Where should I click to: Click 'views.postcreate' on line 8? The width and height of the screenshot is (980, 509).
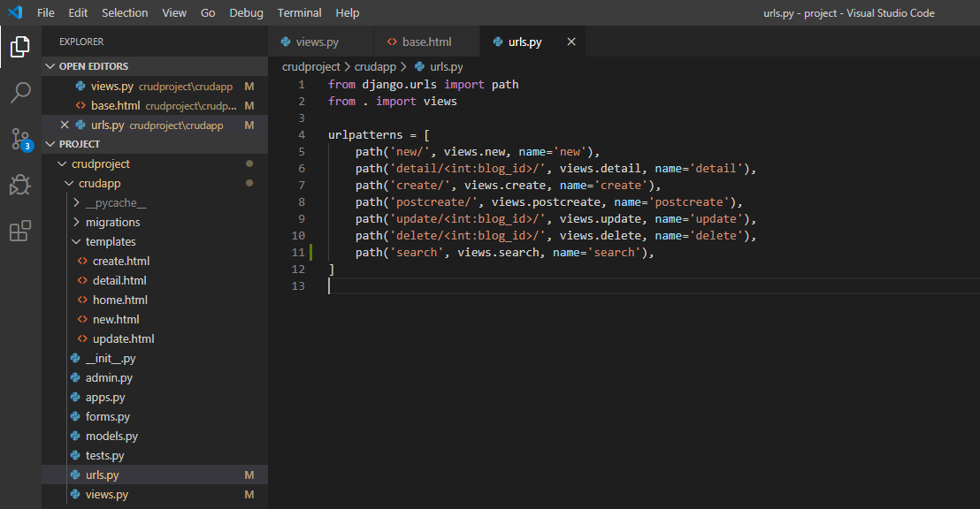tap(546, 201)
